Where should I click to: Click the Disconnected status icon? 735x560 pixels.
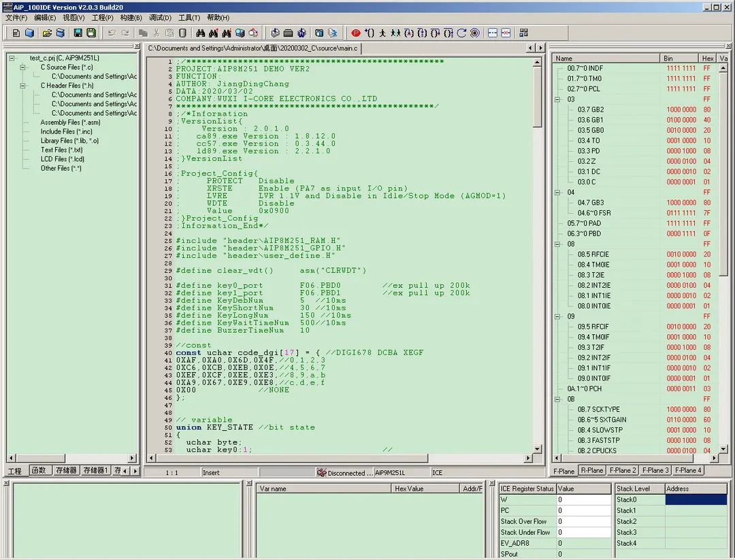(x=321, y=473)
